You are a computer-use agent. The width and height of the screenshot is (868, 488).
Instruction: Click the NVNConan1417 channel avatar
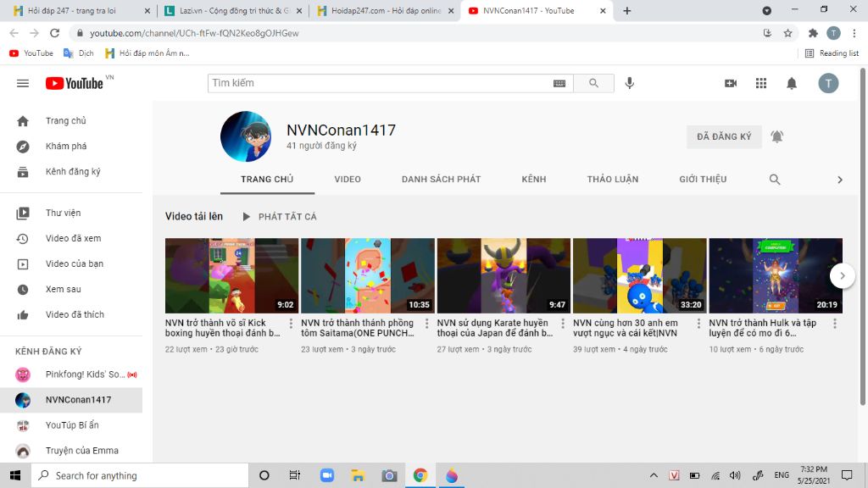tap(246, 136)
